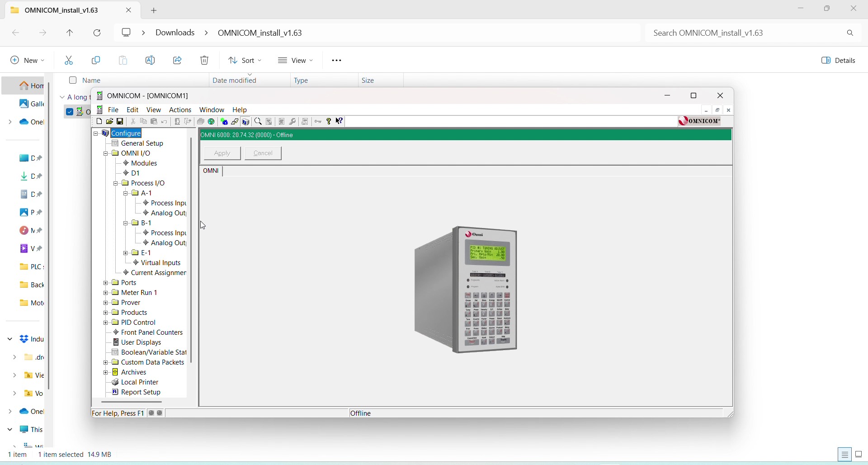
Task: Open a file using the folder toolbar icon
Action: [110, 122]
